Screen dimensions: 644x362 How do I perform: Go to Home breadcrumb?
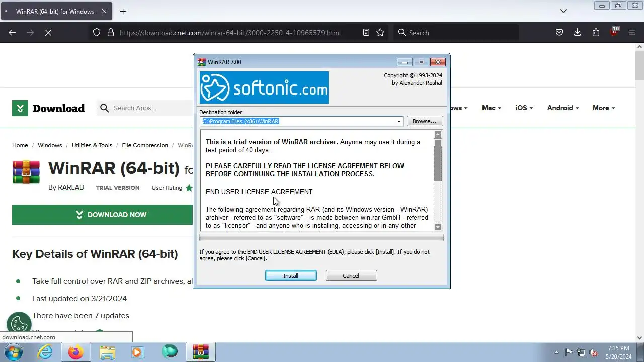20,145
